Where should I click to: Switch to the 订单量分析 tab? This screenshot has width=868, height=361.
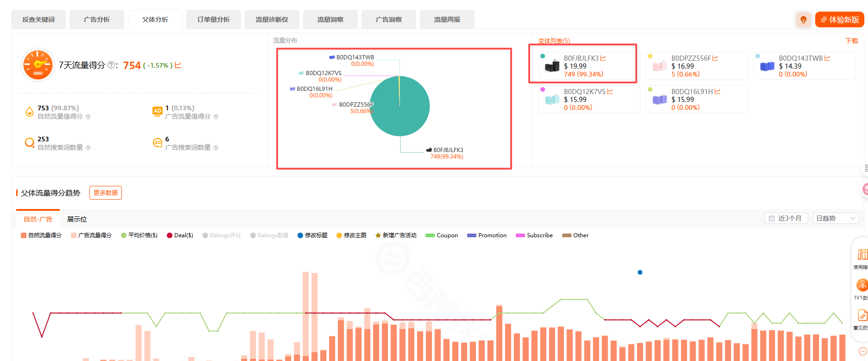pyautogui.click(x=213, y=19)
